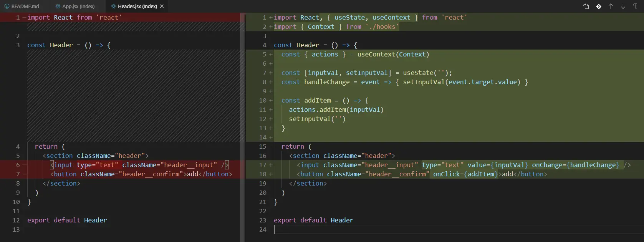Screen dimensions: 644x242
Task: Click line number 24 in right pane
Action: 263,229
